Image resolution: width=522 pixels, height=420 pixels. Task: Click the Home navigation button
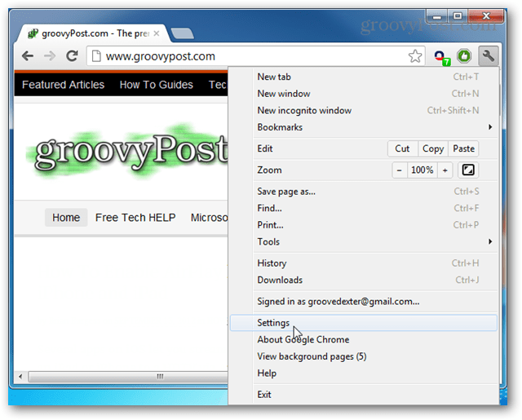[66, 217]
